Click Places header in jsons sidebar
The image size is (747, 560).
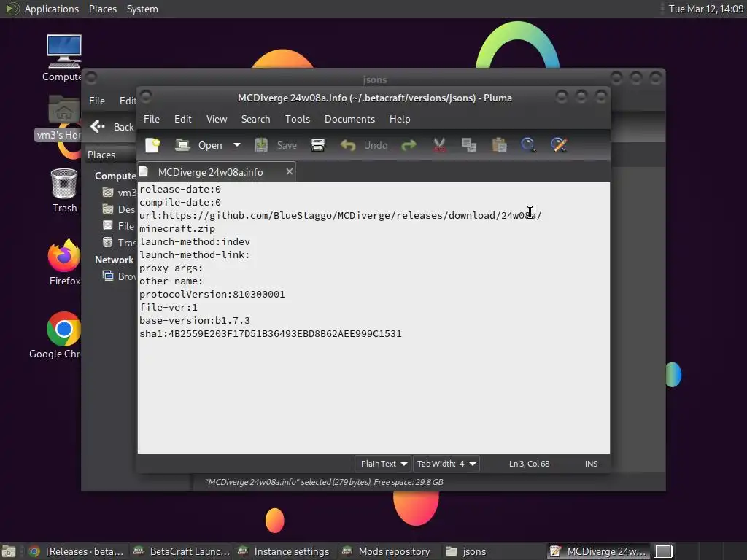[101, 155]
